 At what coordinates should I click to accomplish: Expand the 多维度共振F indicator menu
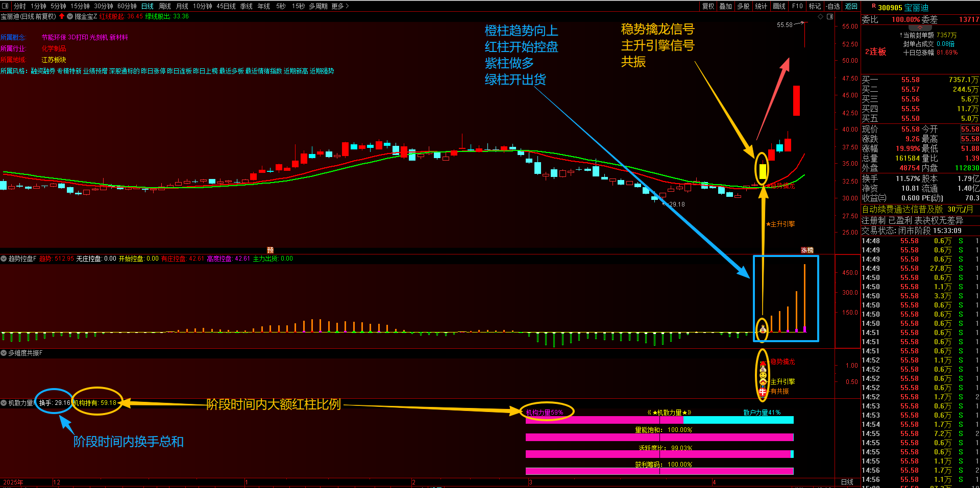point(4,353)
